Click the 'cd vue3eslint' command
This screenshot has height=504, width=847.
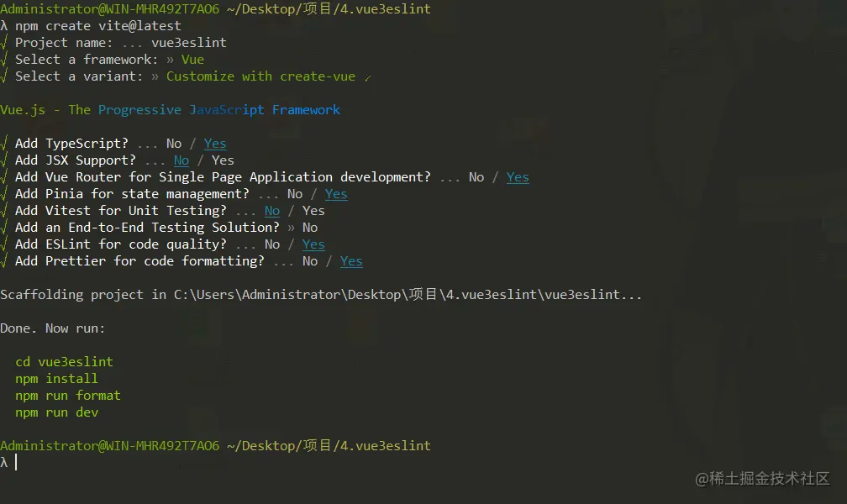[64, 362]
